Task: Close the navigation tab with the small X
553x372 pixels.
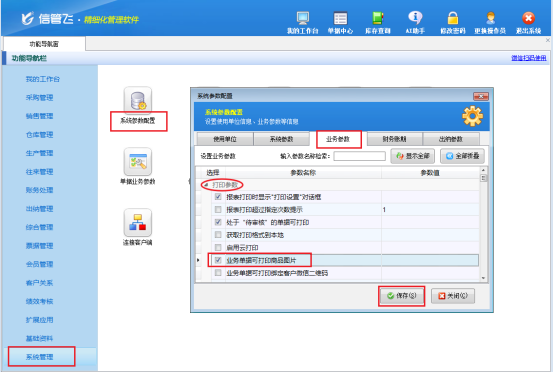Action: [548, 40]
